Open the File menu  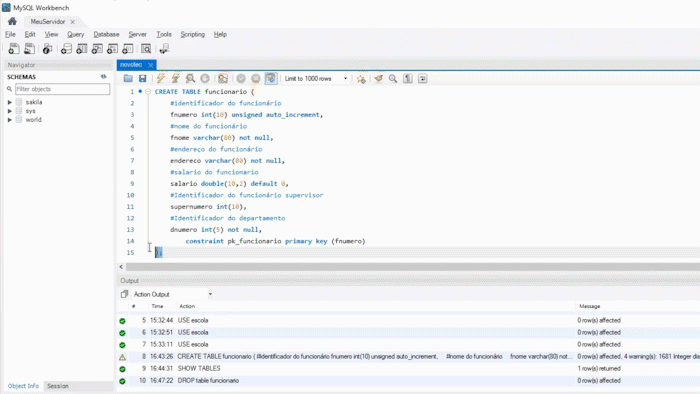[10, 34]
